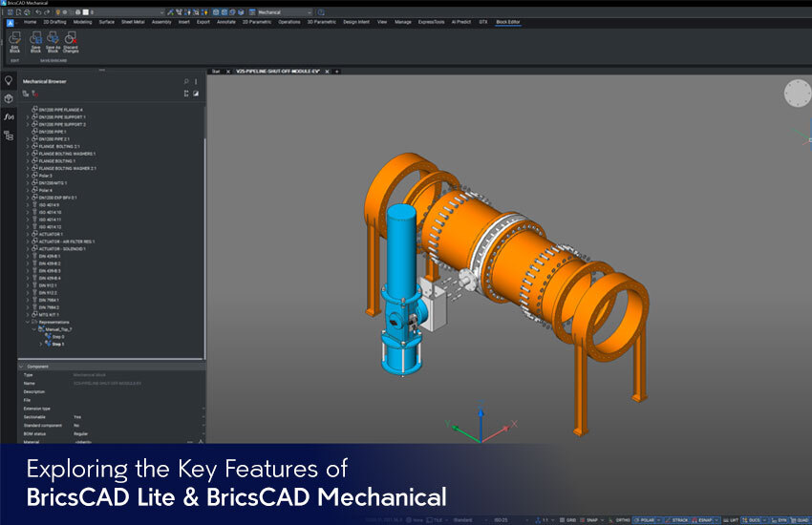Viewport: 812px width, 525px height.
Task: Switch to the Start document tab
Action: coord(216,72)
